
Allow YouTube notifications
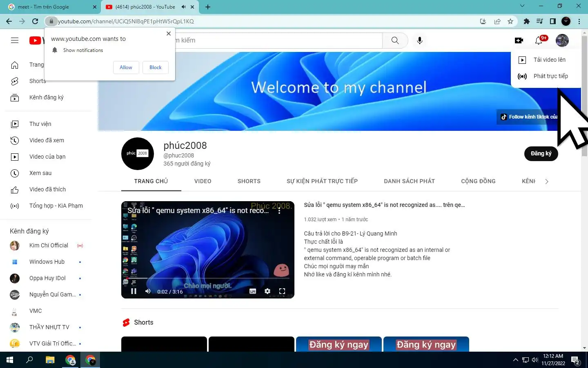[x=126, y=67]
